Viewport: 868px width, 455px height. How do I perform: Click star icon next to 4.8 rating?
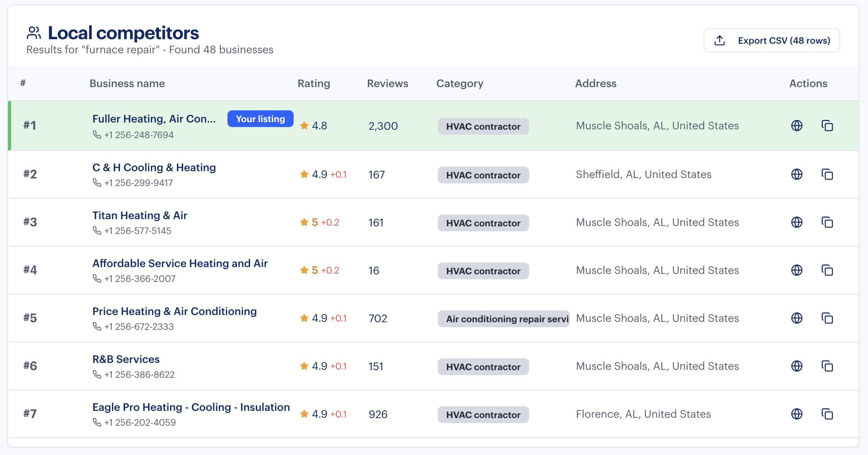click(304, 126)
